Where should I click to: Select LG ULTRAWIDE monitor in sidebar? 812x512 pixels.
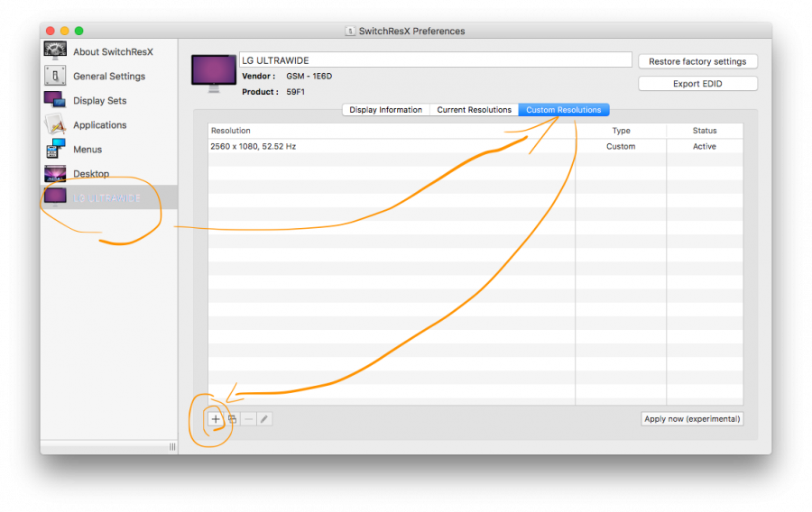(56, 197)
